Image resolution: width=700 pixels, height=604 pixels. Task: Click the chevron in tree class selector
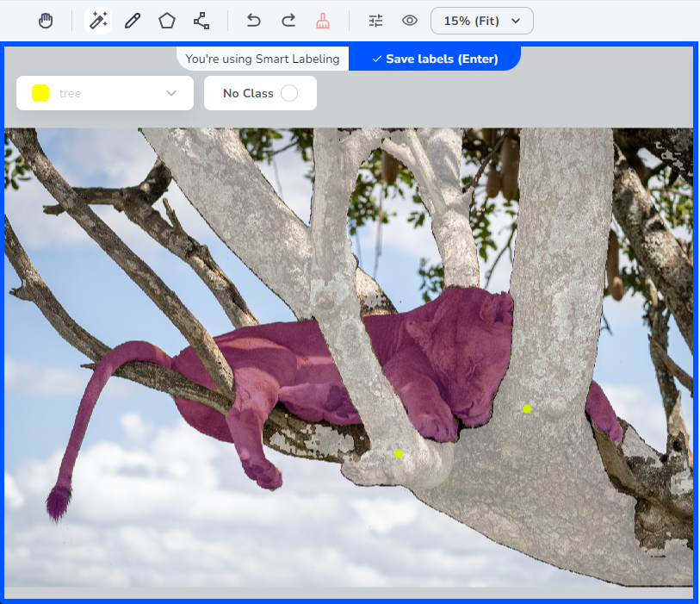point(171,93)
